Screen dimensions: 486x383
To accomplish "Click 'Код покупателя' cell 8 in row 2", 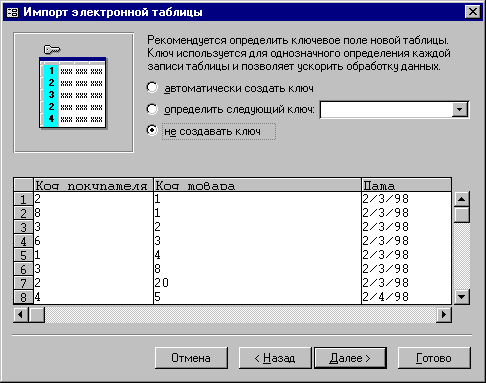I will (93, 213).
